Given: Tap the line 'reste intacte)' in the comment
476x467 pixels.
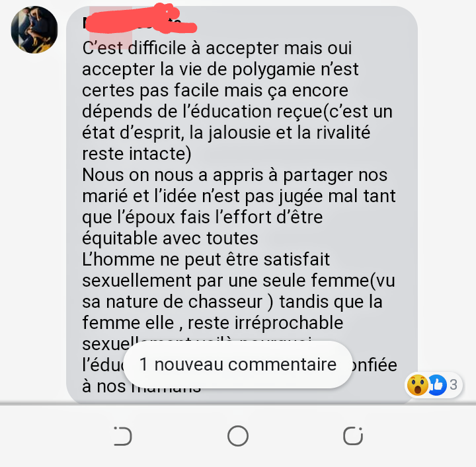Looking at the screenshot, I should click(x=137, y=154).
